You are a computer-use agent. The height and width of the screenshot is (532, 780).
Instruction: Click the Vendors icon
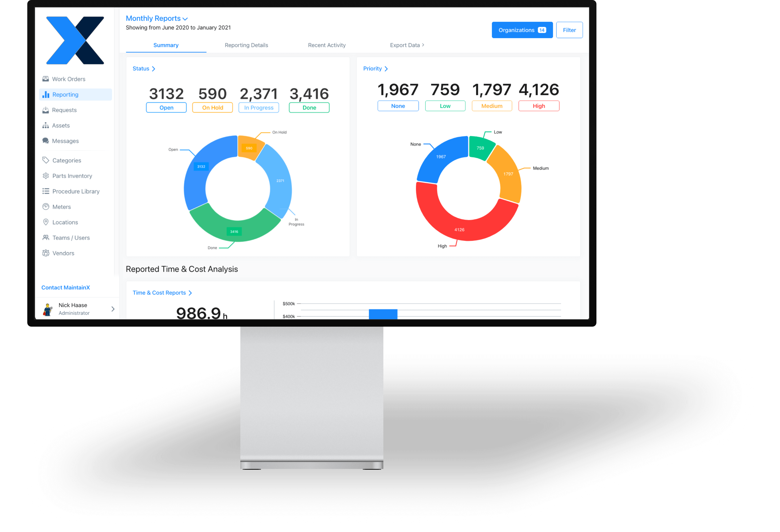46,253
